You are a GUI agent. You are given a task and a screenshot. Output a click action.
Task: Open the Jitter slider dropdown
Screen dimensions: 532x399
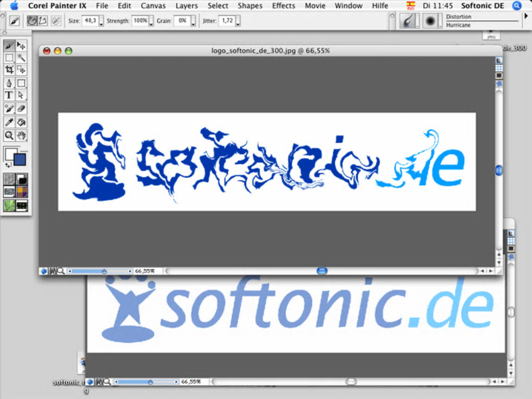tap(238, 21)
